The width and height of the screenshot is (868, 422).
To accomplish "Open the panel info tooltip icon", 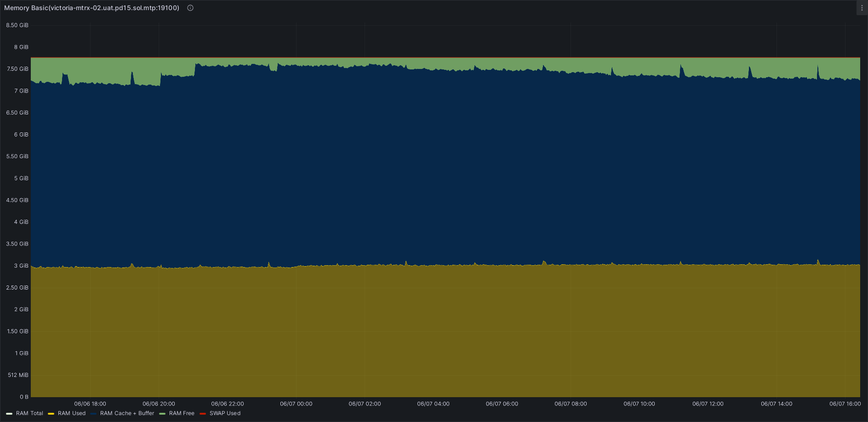I will pyautogui.click(x=190, y=8).
